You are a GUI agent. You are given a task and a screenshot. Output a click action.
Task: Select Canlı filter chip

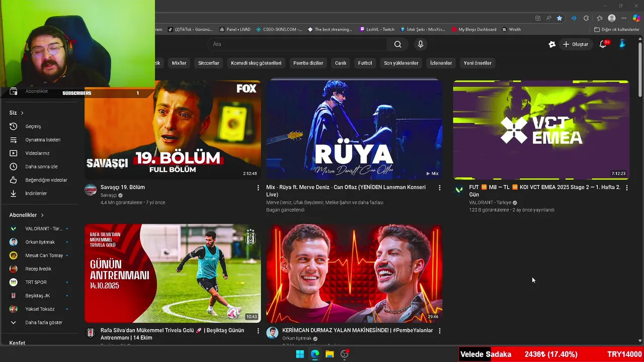(341, 63)
